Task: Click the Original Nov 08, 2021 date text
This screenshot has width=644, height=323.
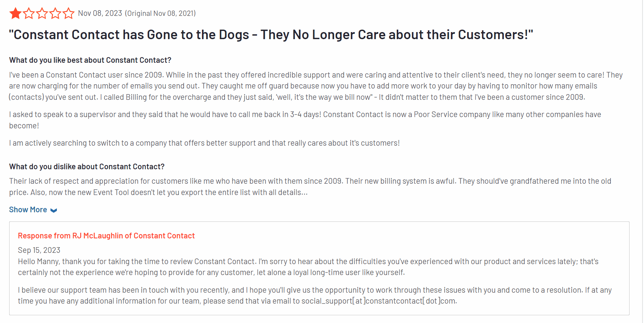Action: tap(160, 13)
